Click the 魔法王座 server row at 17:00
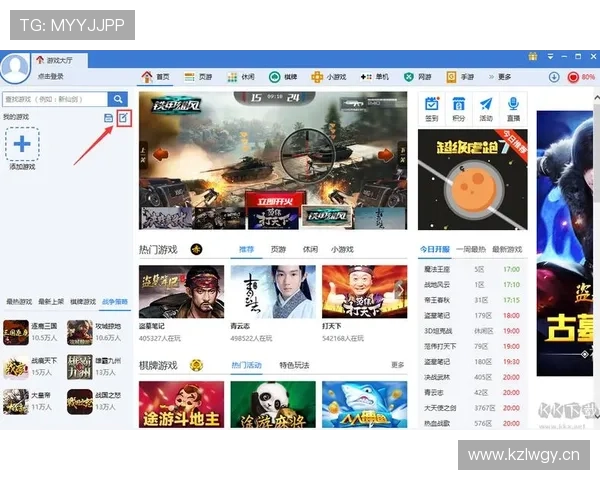This screenshot has width=600, height=480. [472, 269]
